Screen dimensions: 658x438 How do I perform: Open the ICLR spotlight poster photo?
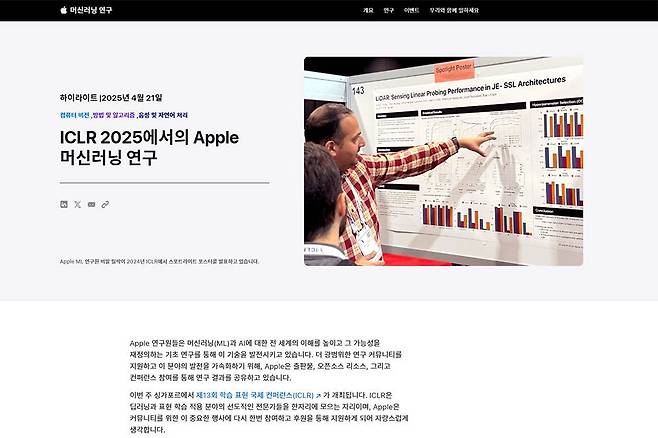(x=444, y=161)
